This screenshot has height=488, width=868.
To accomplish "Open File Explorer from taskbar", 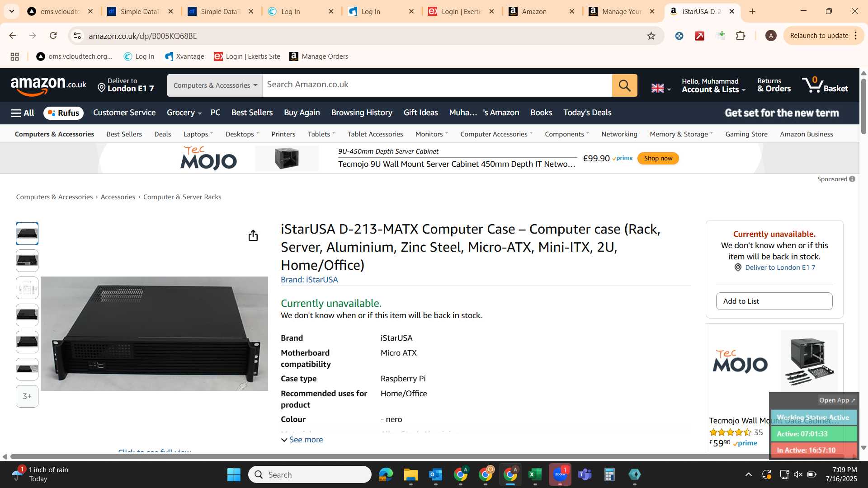I will pos(410,474).
